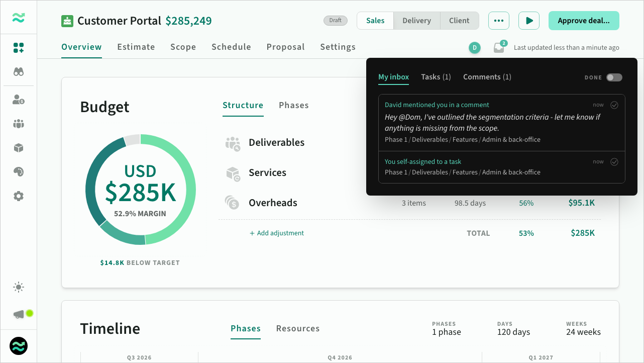
Task: Click the Approve deal... button
Action: (x=584, y=21)
